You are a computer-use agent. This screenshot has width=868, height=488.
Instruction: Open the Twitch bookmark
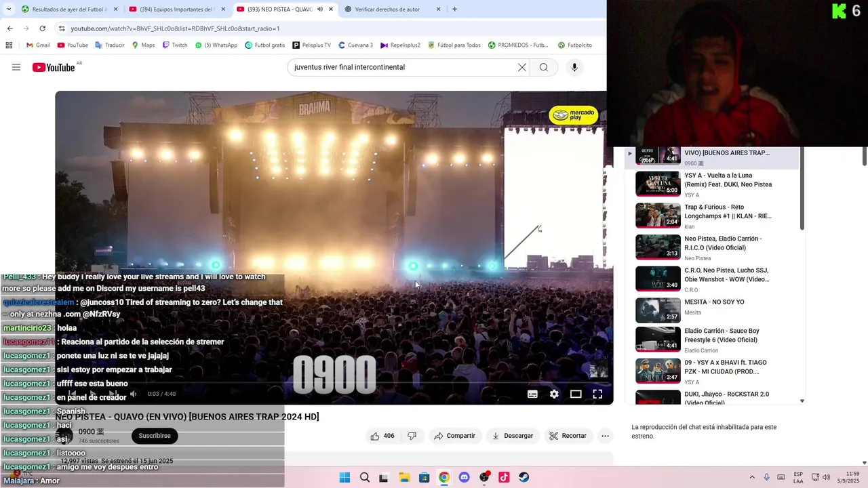point(174,45)
